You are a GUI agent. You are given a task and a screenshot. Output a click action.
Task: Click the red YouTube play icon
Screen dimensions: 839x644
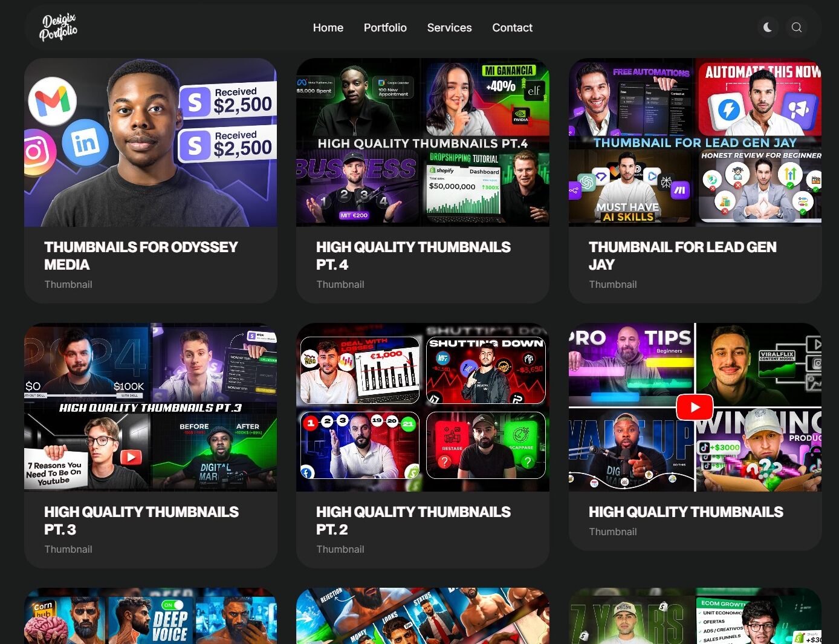[x=695, y=407]
